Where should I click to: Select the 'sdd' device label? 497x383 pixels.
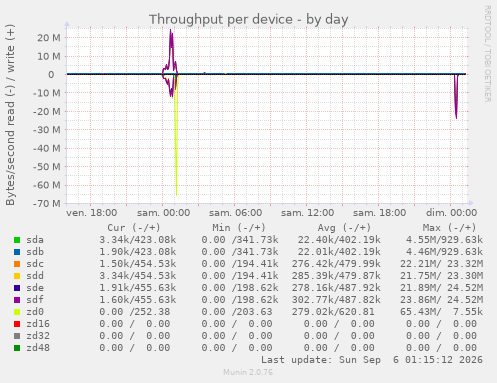(35, 276)
